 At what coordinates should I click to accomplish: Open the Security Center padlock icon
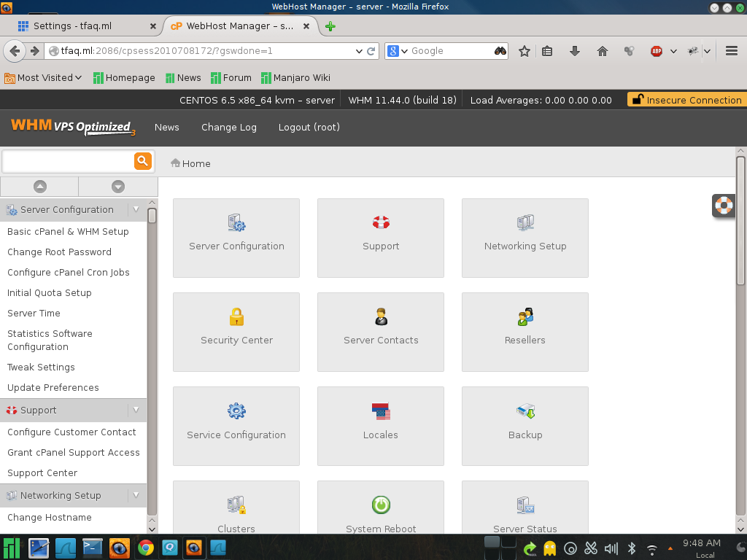(236, 317)
